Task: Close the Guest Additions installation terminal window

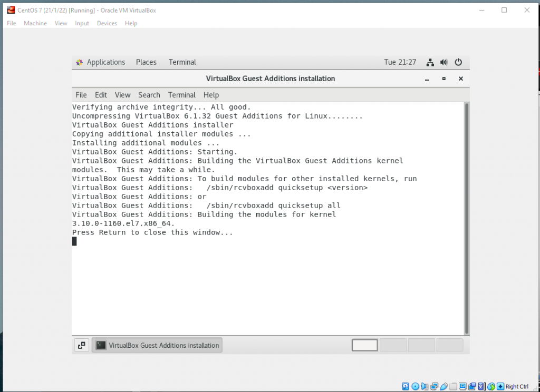Action: pyautogui.click(x=461, y=79)
